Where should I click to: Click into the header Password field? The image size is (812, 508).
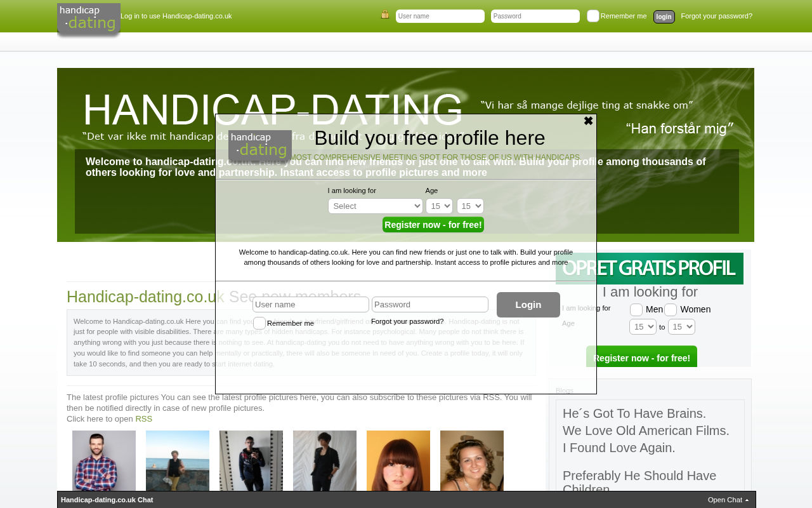(x=535, y=16)
